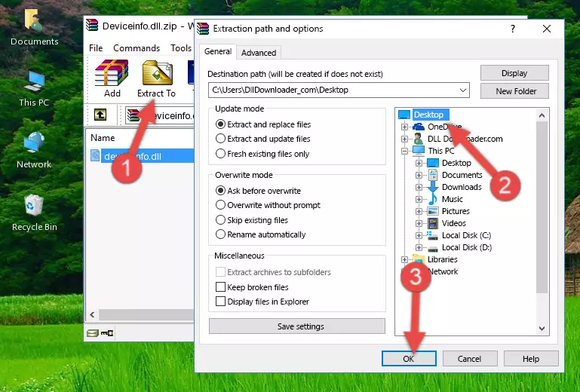Select the deviceinfo.dll file in the list
580x392 pixels.
pyautogui.click(x=141, y=156)
